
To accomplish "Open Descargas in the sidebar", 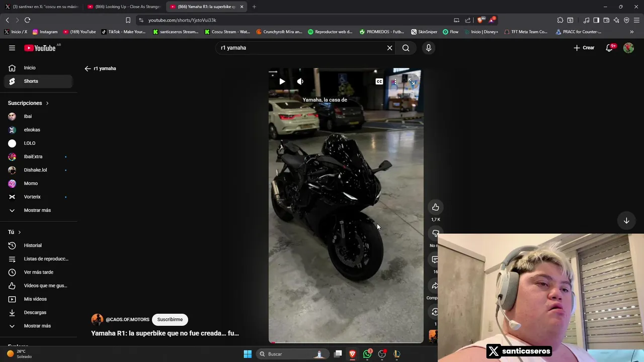I will click(x=38, y=312).
